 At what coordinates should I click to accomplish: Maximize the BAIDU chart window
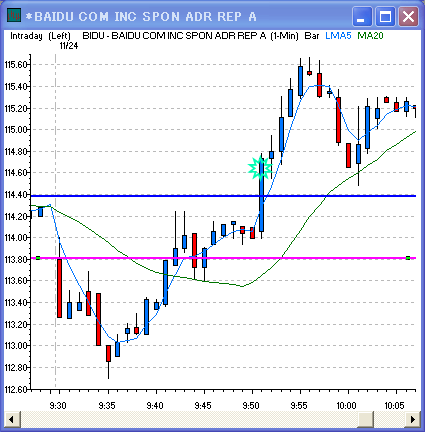(x=385, y=16)
